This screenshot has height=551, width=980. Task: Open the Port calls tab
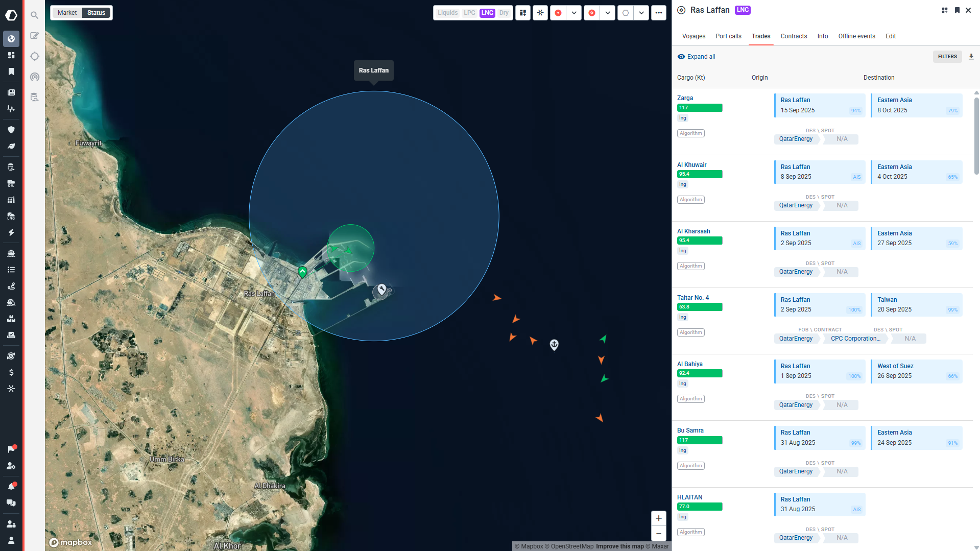[x=728, y=36]
